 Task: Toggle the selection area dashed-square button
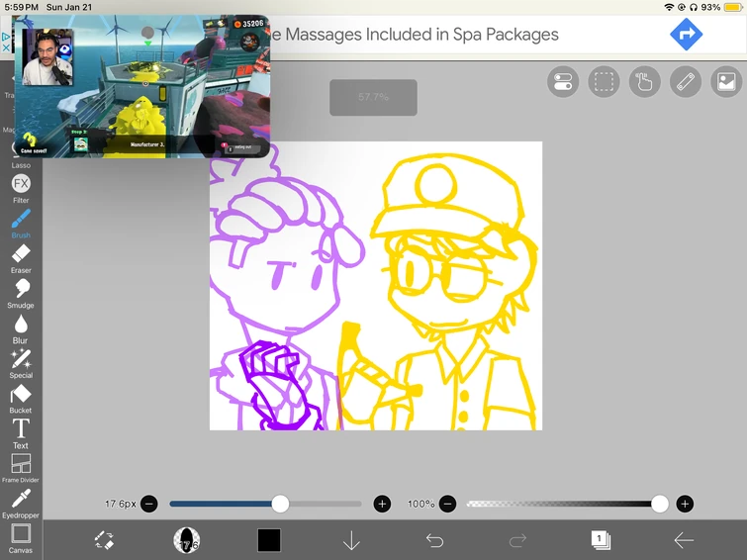(604, 81)
